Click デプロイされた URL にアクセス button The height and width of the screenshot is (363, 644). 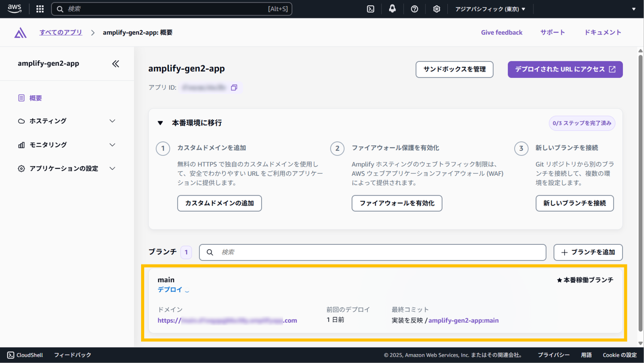tap(565, 69)
